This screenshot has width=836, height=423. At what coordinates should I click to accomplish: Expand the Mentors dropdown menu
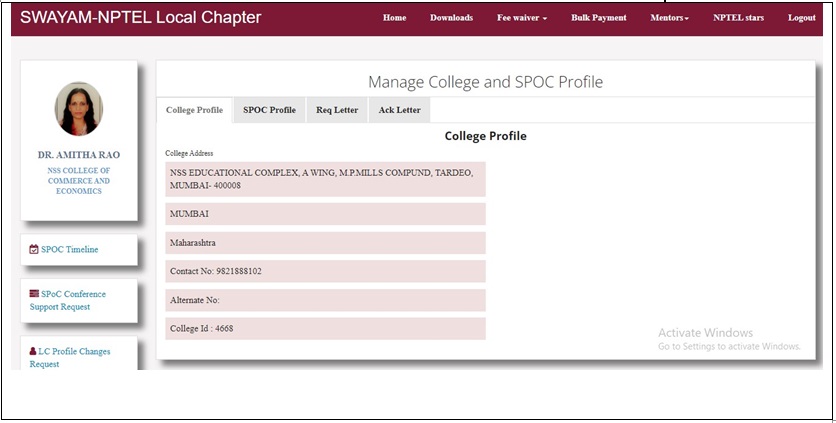click(670, 18)
